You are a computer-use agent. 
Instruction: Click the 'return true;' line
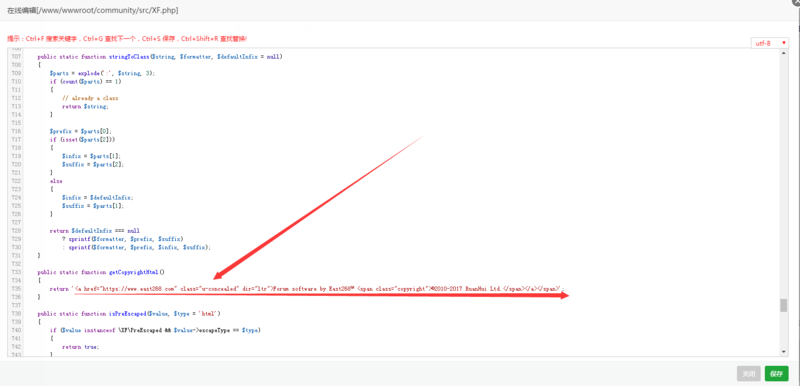click(x=81, y=346)
